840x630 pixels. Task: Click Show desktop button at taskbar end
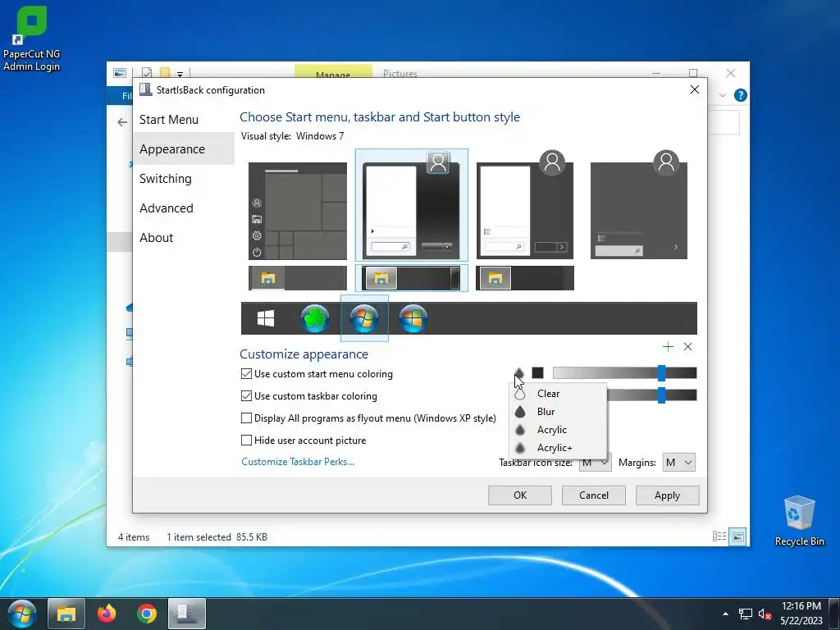[x=834, y=614]
